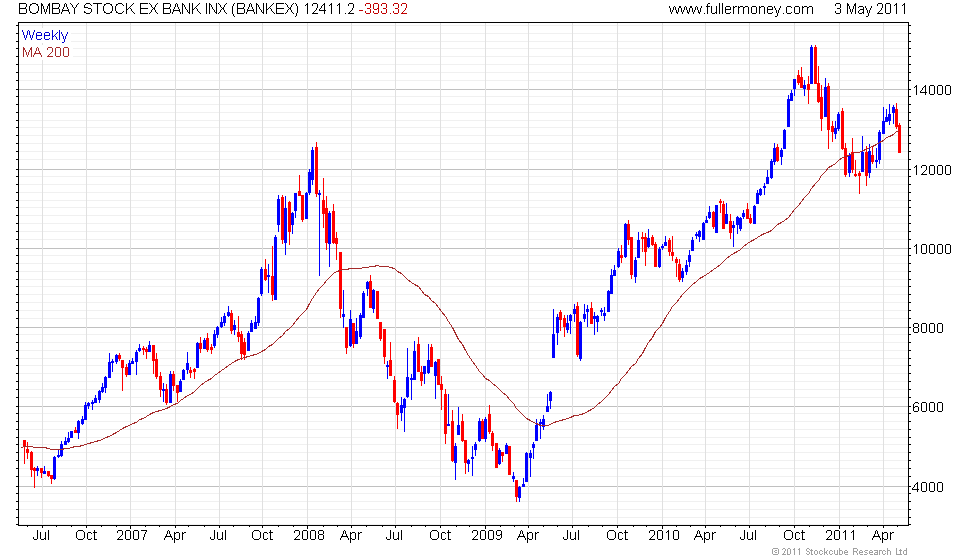Screen dimensions: 960x560
Task: Select the blue Weekly legend label
Action: coord(45,35)
